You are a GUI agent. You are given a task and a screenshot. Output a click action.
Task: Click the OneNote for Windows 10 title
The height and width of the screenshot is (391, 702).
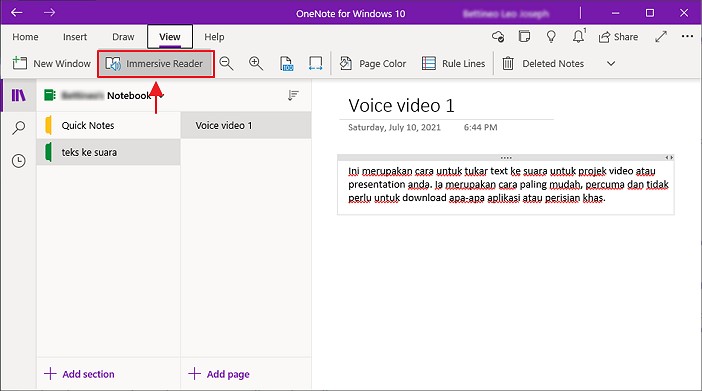coord(351,13)
